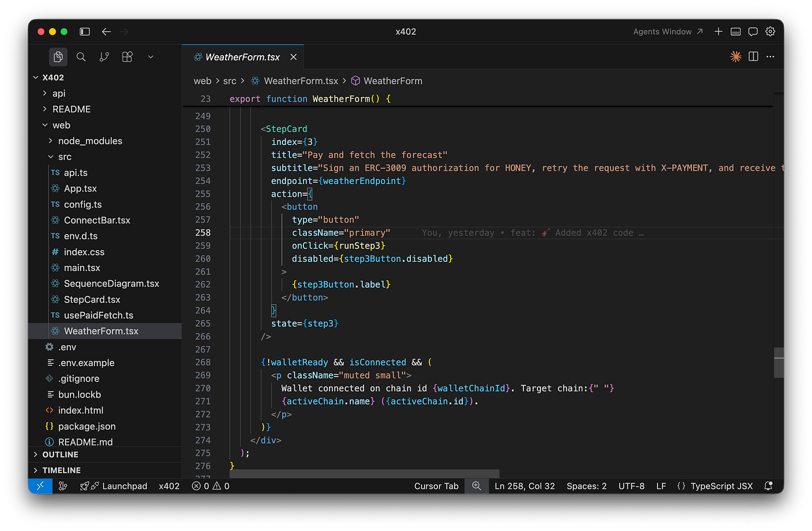
Task: Open the Explorer view icon
Action: 58,57
